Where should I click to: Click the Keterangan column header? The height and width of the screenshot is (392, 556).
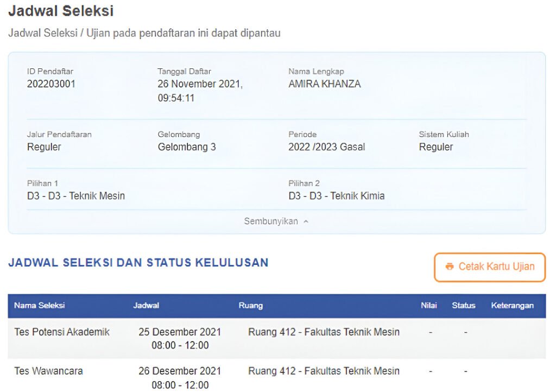[512, 306]
